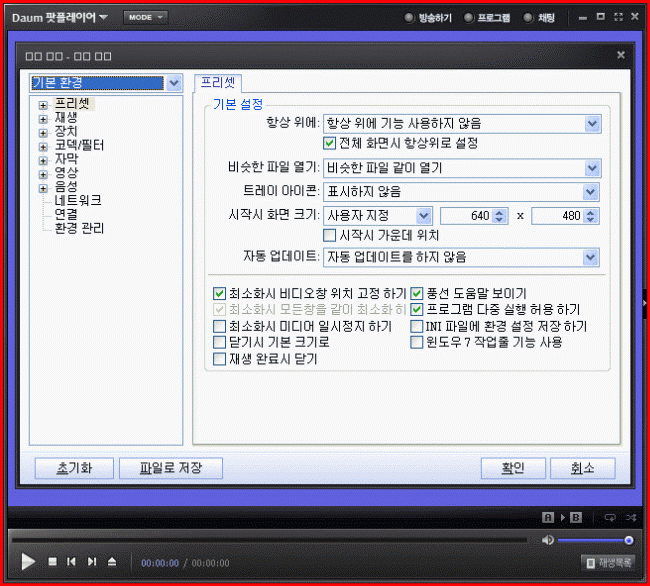The image size is (650, 586).
Task: Click the Next track icon
Action: click(92, 562)
